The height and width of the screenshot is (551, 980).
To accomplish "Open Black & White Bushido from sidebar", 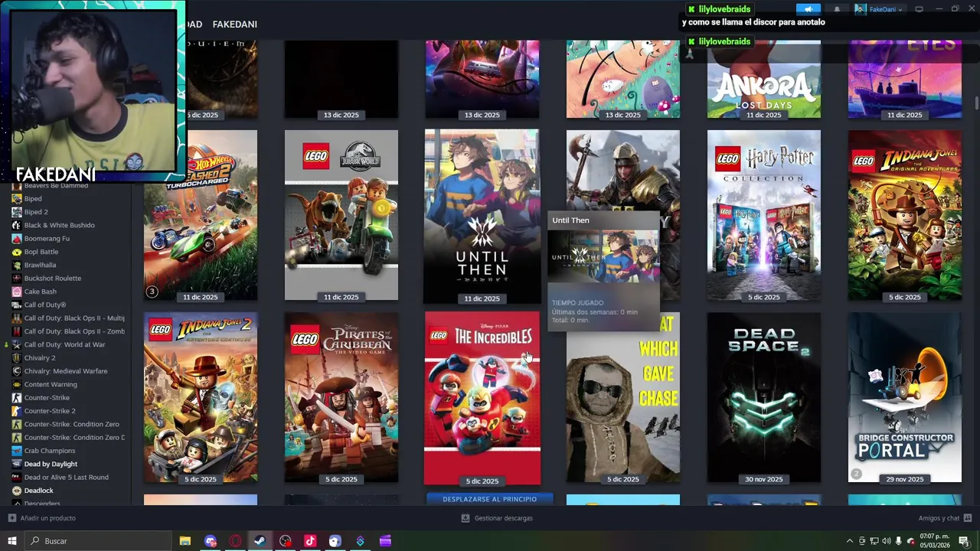I will [60, 225].
